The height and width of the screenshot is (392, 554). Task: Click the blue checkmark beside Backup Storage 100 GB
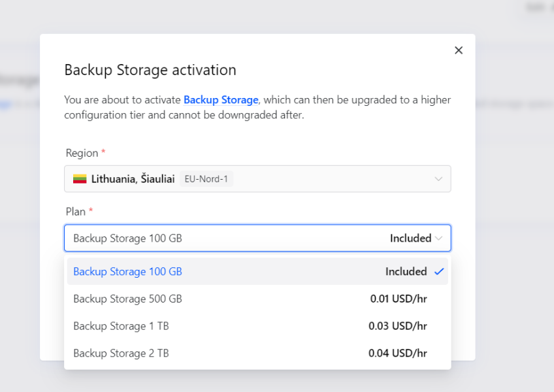coord(439,271)
